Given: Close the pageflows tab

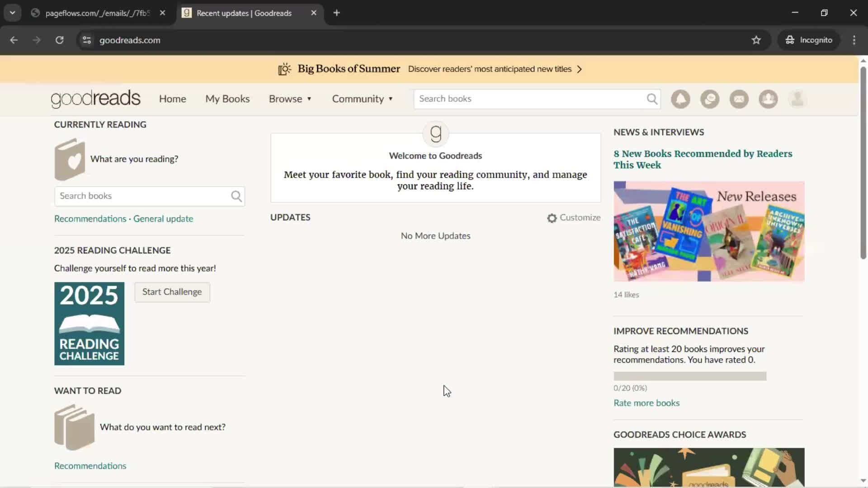Looking at the screenshot, I should (162, 13).
